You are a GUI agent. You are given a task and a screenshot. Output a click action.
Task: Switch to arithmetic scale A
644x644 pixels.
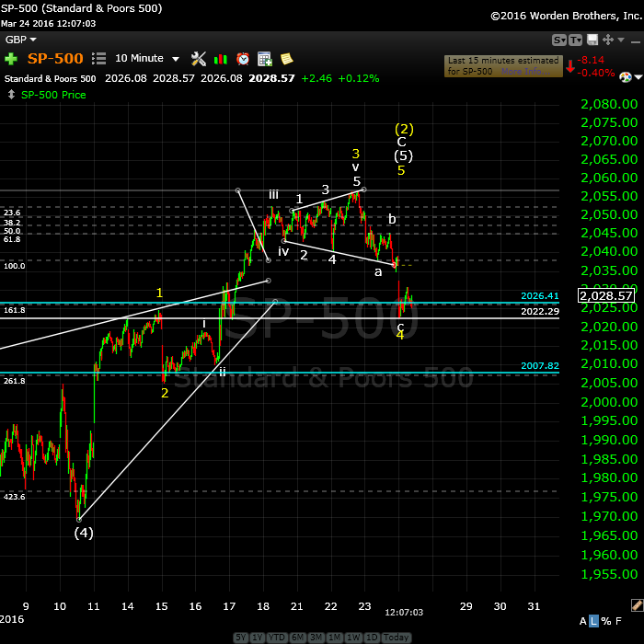tap(582, 621)
